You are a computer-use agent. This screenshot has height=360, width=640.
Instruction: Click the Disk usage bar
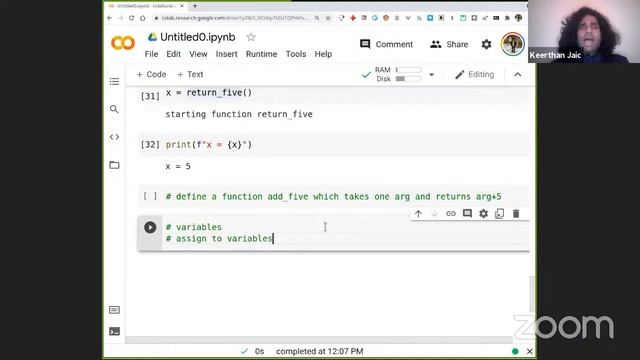pos(408,79)
